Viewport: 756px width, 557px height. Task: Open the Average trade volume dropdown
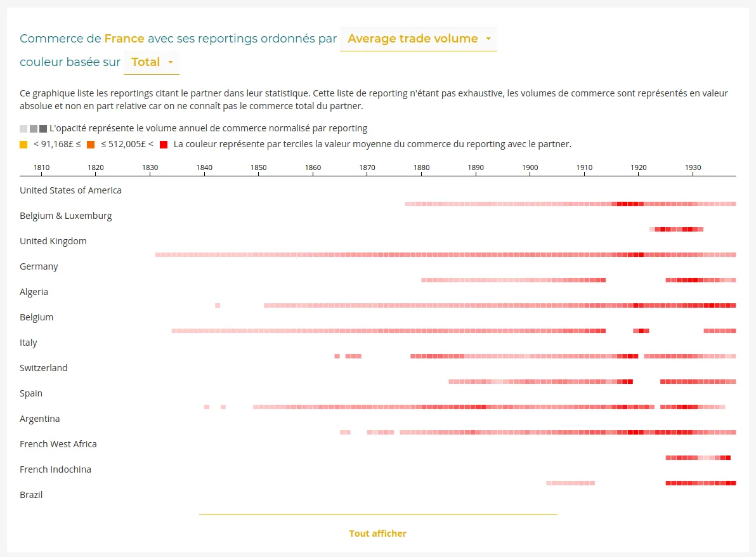point(418,39)
